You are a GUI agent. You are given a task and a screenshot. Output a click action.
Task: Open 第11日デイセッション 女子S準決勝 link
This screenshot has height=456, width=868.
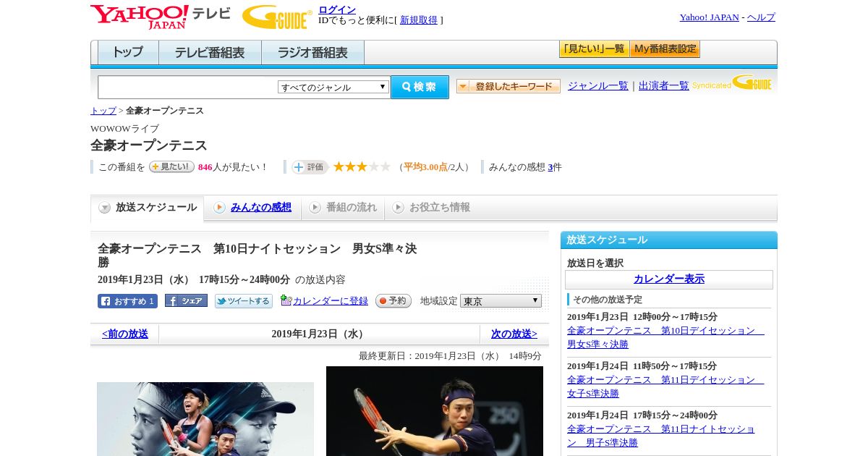665,387
